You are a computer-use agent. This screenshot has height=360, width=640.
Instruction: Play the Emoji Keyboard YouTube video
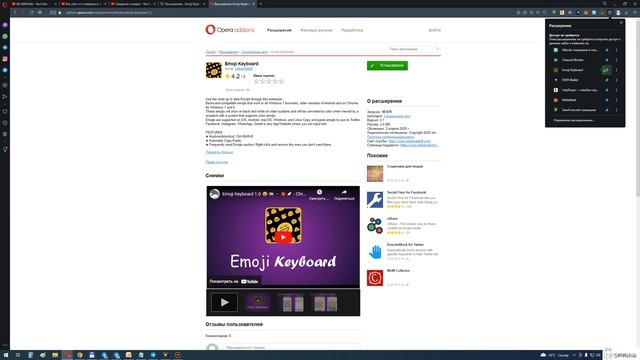coord(283,237)
